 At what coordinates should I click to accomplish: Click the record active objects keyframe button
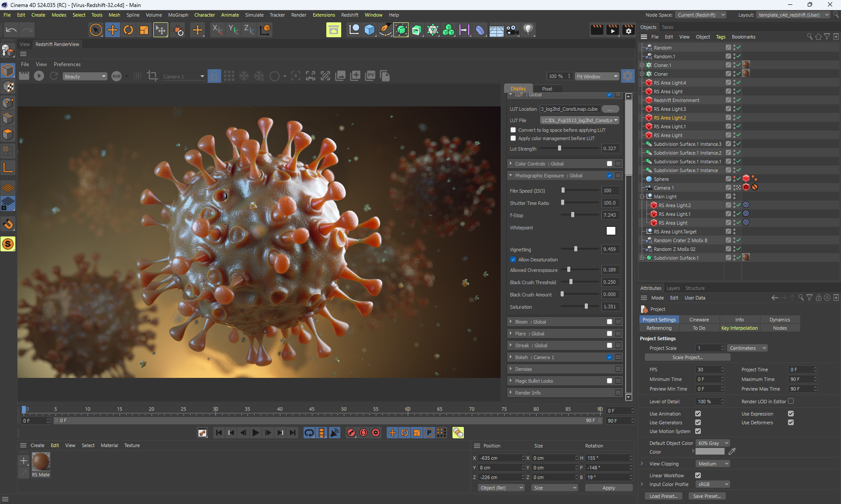point(351,433)
